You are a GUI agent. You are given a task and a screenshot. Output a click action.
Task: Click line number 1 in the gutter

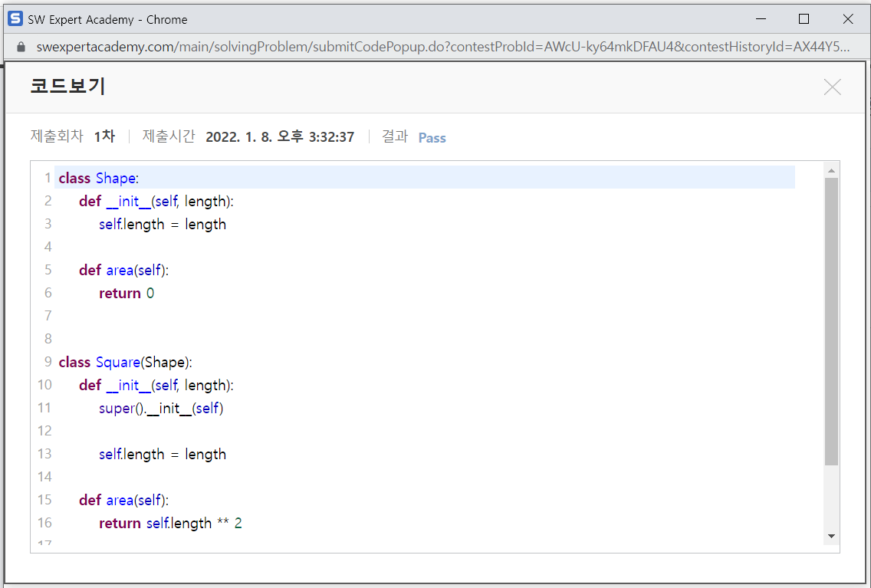click(x=48, y=178)
